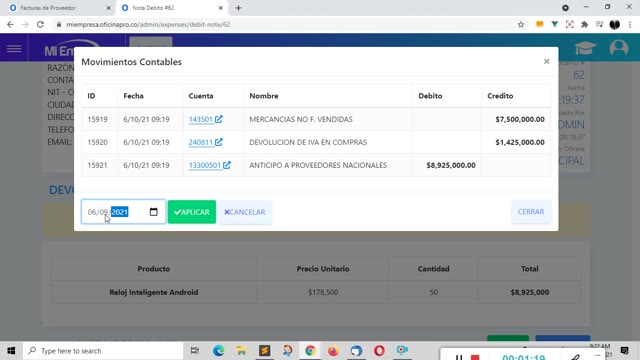This screenshot has width=640, height=360.
Task: Pause the screen recording
Action: [x=459, y=357]
